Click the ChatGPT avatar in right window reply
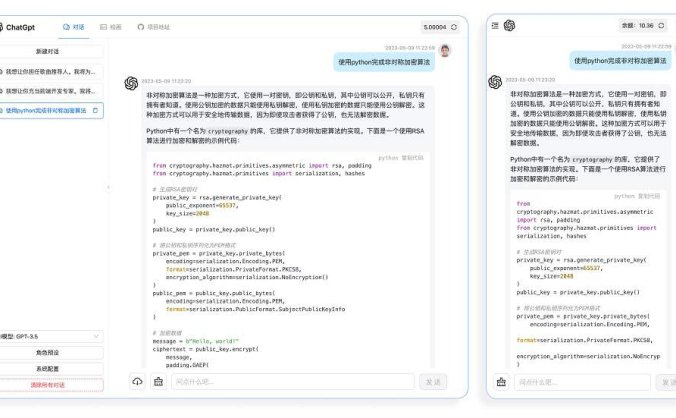Screen dimensions: 676x418 [495, 82]
